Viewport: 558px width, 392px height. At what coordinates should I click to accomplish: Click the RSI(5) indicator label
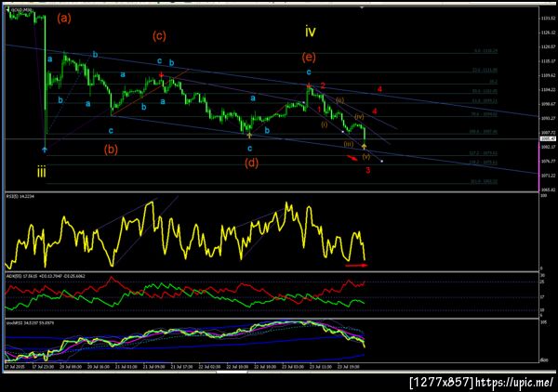click(x=20, y=197)
